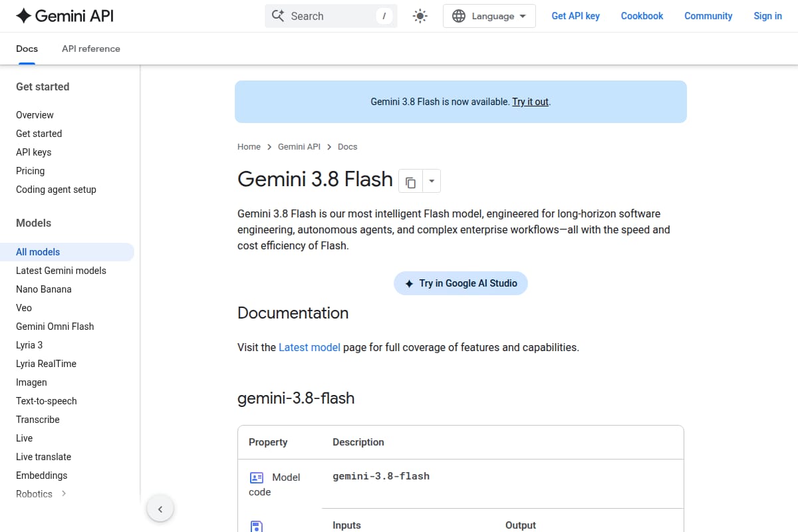Open Get API key link
This screenshot has height=532, width=798.
tap(575, 16)
